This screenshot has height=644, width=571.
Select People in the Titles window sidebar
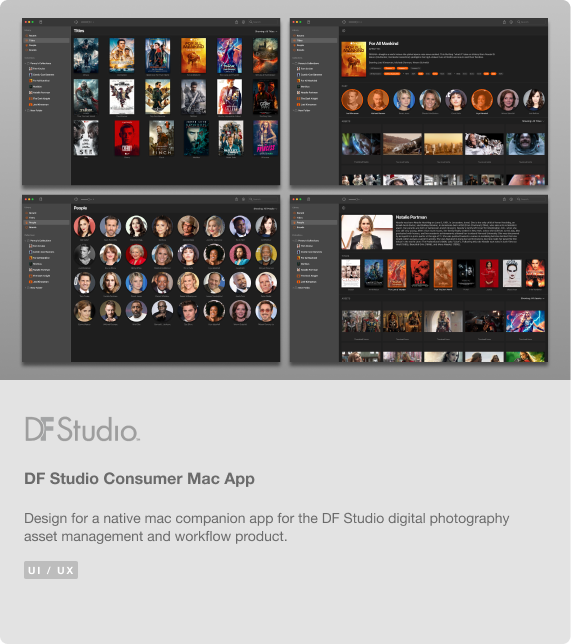click(x=46, y=45)
